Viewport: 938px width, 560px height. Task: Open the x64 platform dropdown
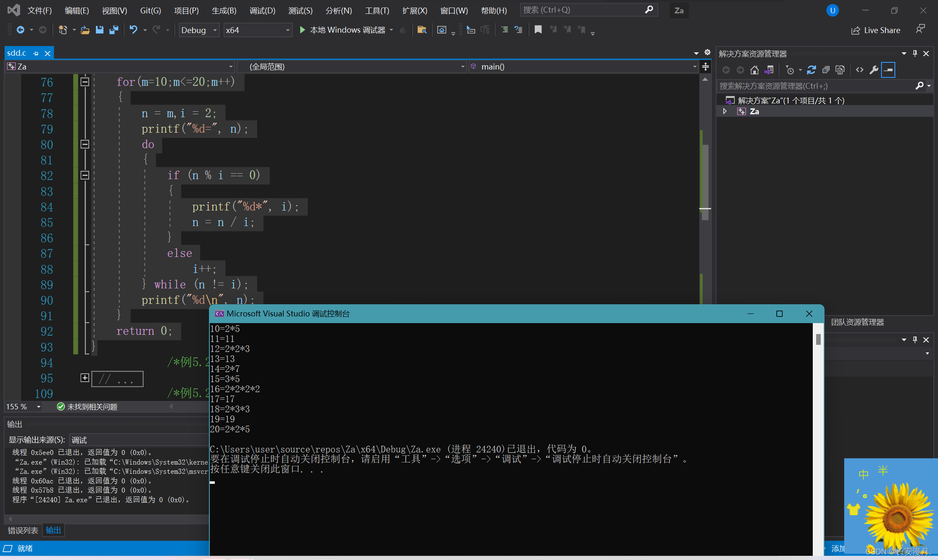tap(287, 30)
